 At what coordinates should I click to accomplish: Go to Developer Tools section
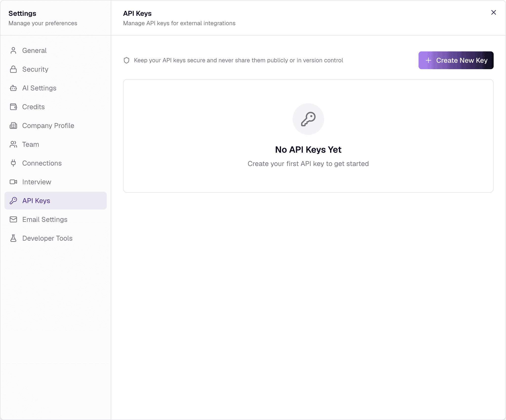[x=56, y=238]
